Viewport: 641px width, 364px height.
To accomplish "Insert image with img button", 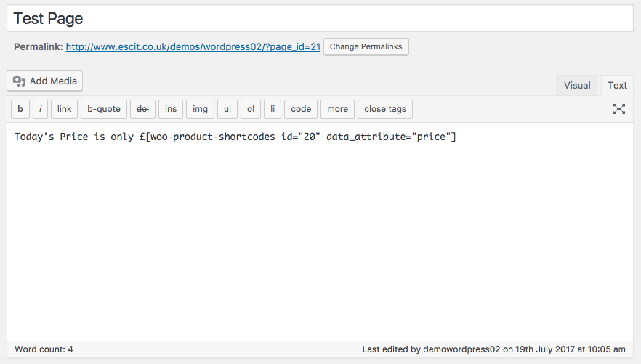I will 200,109.
